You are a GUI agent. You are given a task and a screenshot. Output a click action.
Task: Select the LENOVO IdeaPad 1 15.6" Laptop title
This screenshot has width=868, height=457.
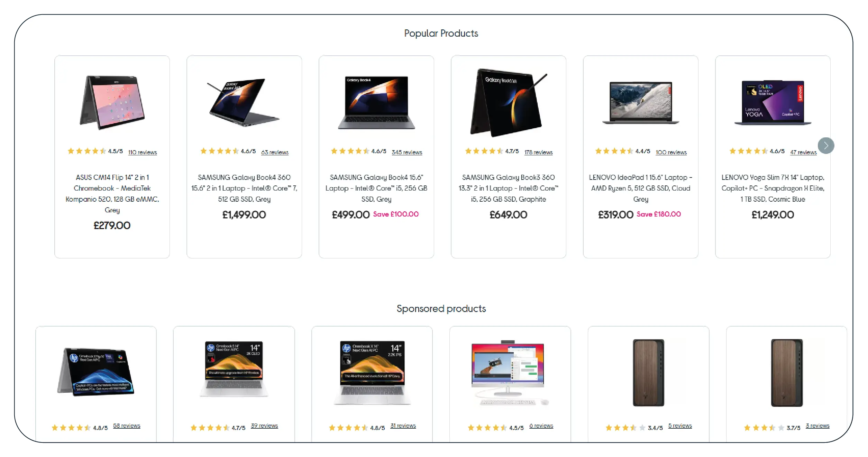tap(641, 188)
